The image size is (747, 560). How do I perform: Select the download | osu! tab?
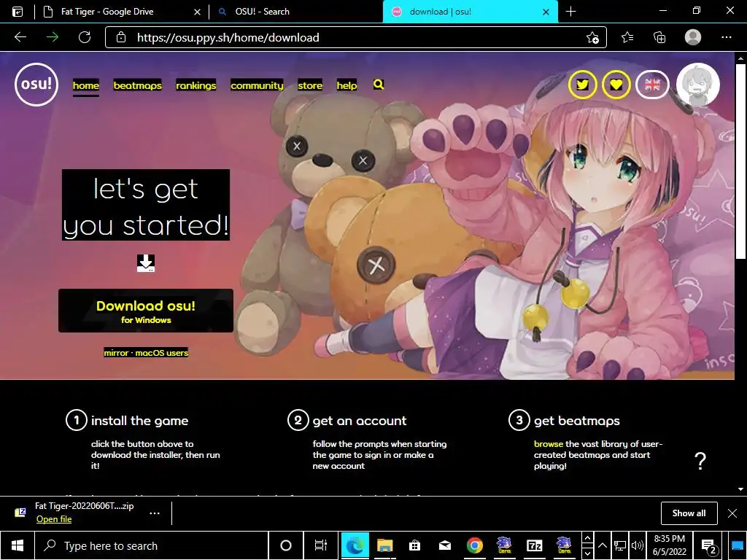[469, 12]
